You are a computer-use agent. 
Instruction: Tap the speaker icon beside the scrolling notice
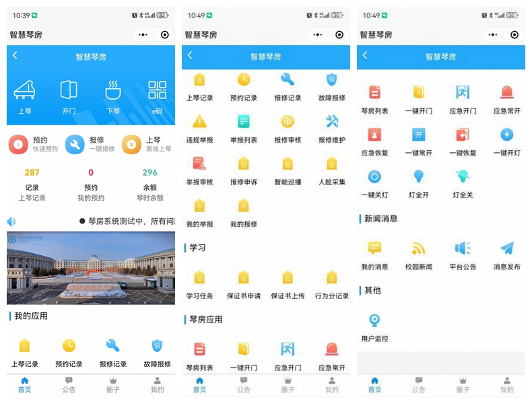(x=12, y=221)
